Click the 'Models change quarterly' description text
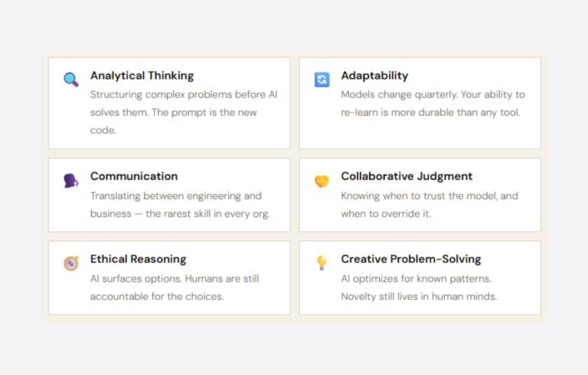588x375 pixels. tap(433, 103)
